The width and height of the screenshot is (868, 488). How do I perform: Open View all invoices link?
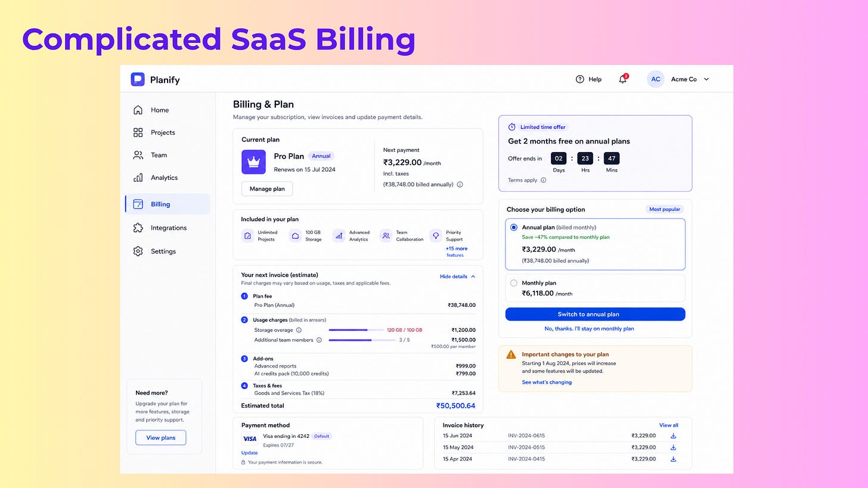tap(668, 425)
